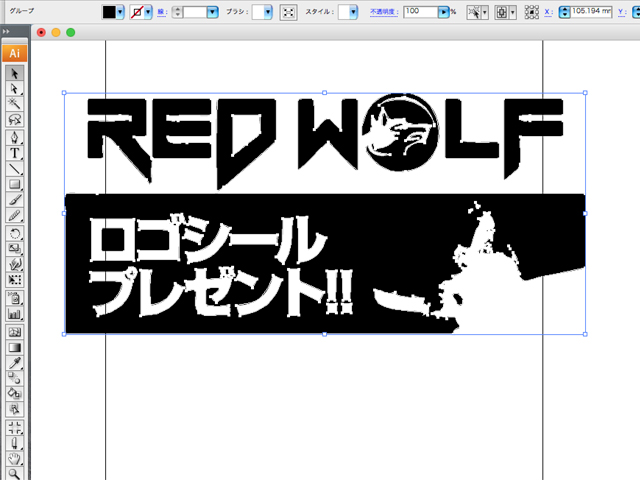Click the yellow minimize window button
The image size is (640, 480).
pos(56,32)
